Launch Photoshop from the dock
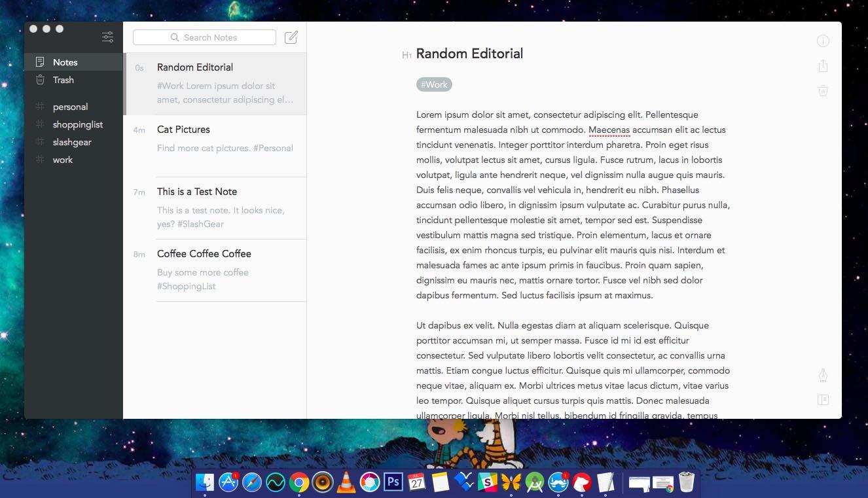Screen dimensions: 868x498 point(393,483)
